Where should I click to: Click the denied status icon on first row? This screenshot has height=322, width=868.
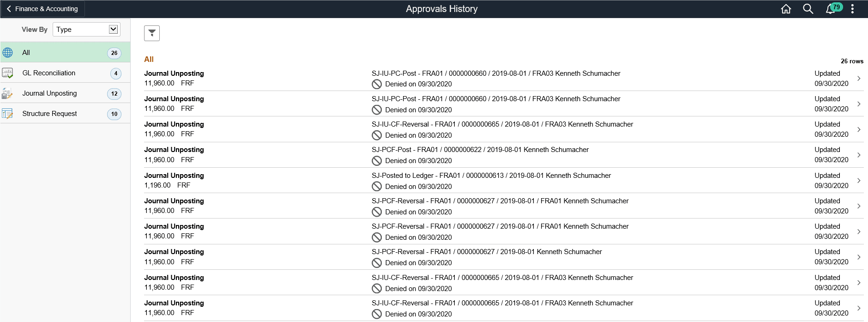coord(377,84)
